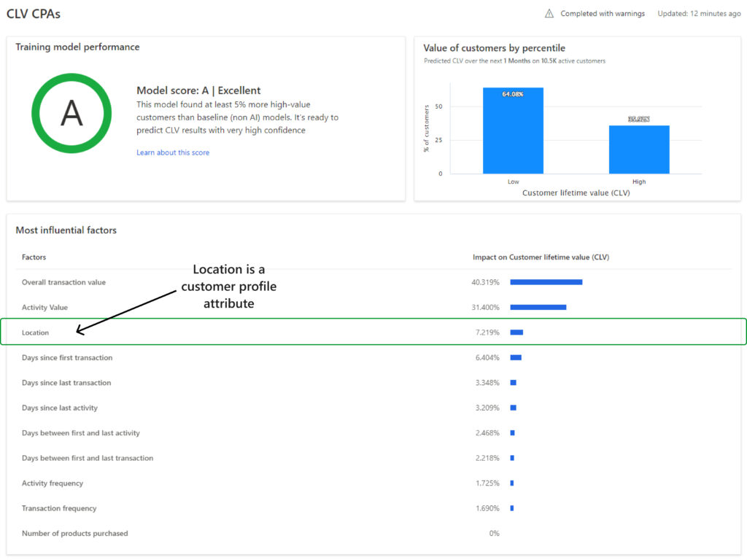Open the Learn about this score link
This screenshot has height=560, width=747.
[x=173, y=152]
